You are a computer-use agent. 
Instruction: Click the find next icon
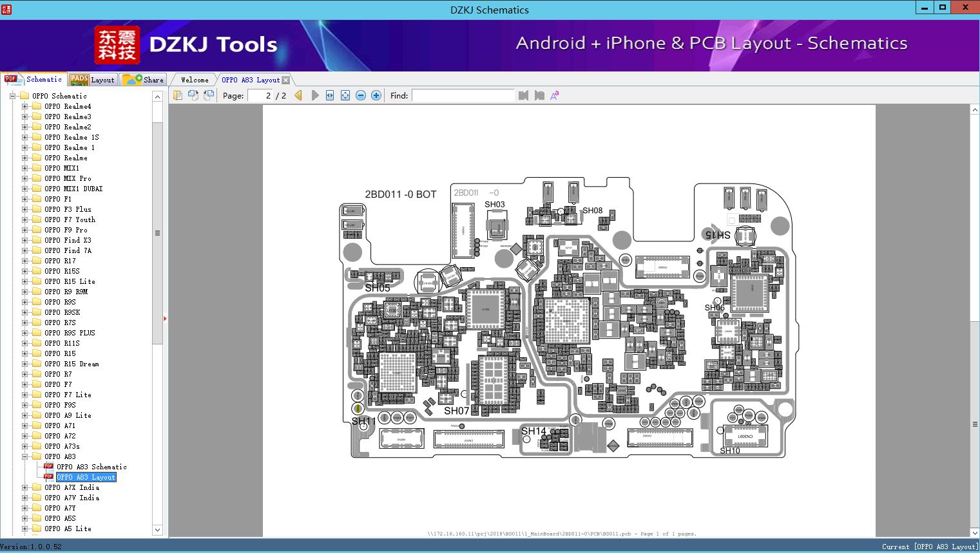pyautogui.click(x=539, y=95)
